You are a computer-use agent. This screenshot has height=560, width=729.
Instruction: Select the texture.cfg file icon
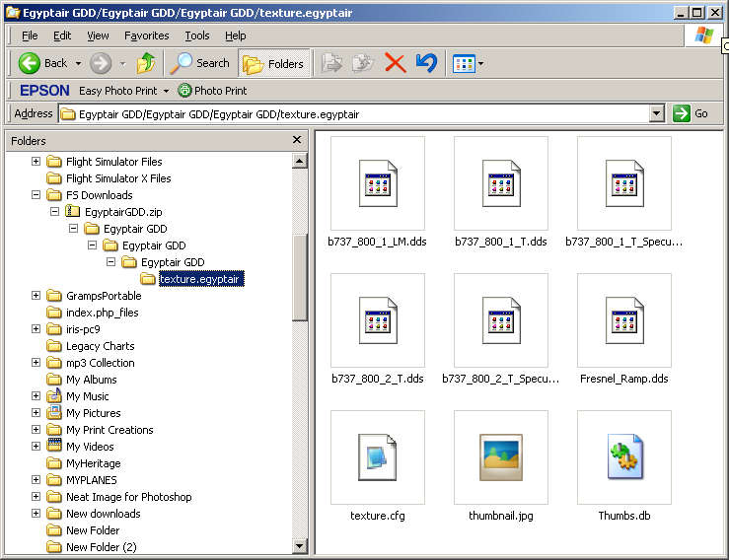pos(377,457)
